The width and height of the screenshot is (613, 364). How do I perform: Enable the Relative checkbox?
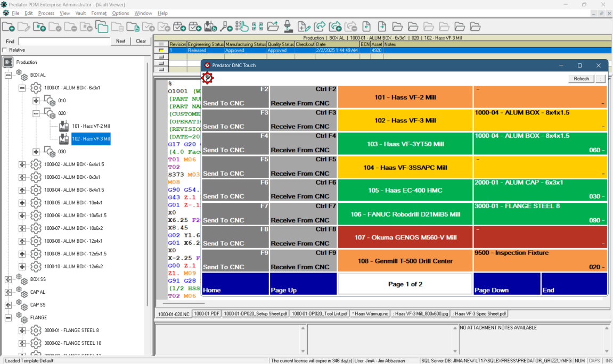tap(4, 49)
